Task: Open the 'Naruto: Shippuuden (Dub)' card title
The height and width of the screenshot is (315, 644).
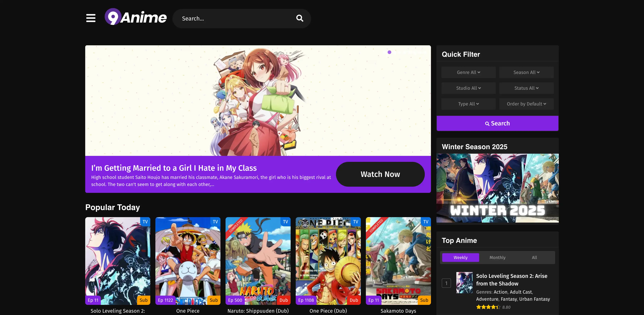Action: 258,311
